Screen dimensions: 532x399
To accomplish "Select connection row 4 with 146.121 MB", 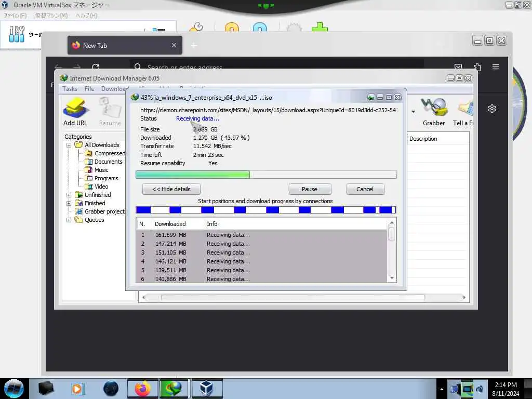I will pos(261,261).
